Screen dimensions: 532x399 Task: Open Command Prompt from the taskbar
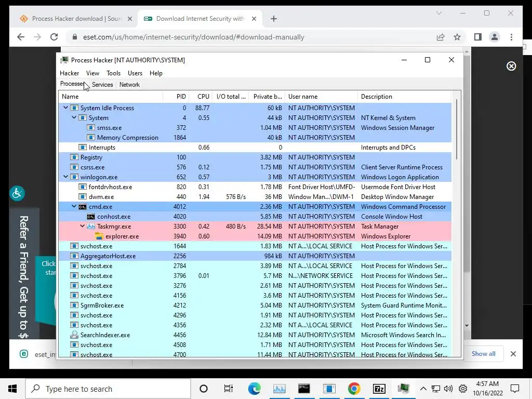pos(304,389)
